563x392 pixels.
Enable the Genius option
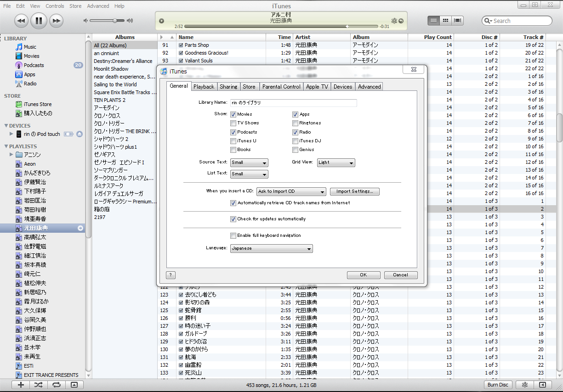(295, 150)
